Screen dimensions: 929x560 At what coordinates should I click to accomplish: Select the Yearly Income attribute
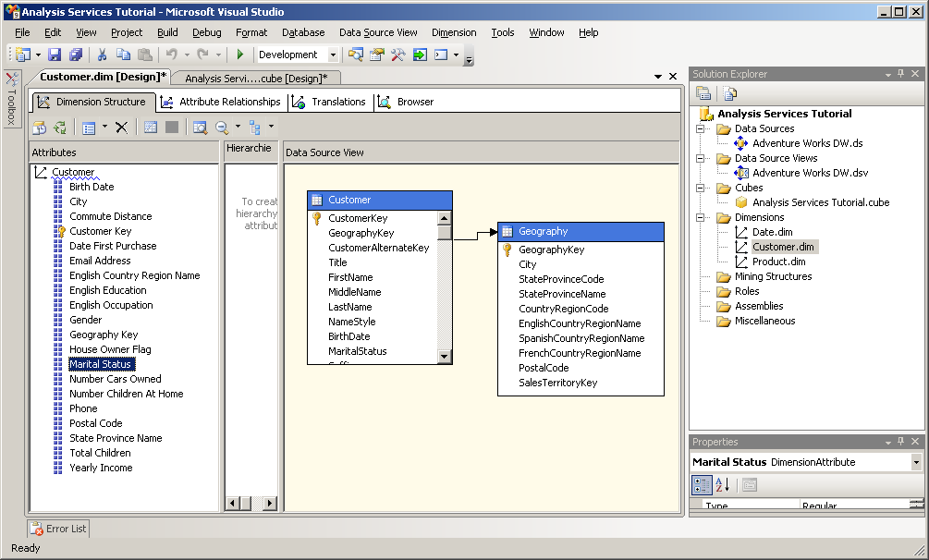click(101, 468)
